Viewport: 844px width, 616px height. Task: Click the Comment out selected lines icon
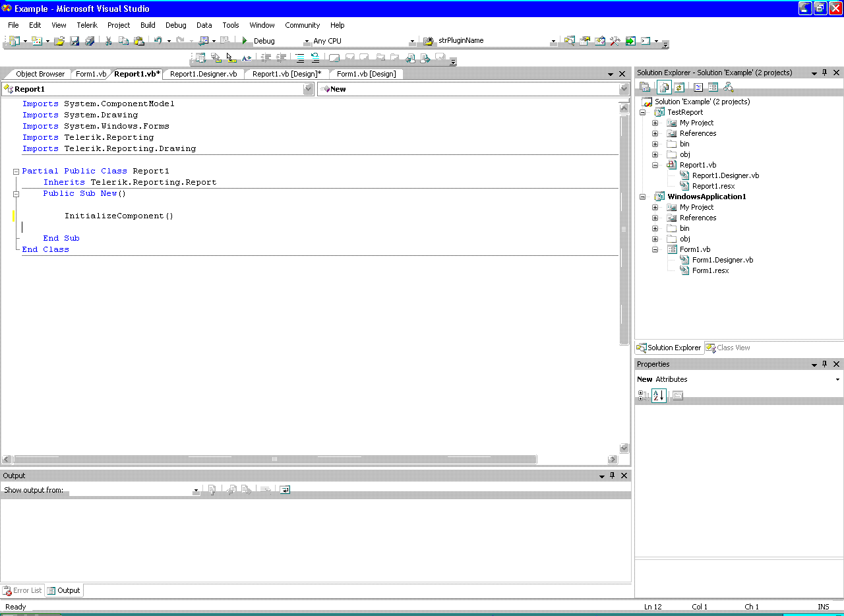300,58
